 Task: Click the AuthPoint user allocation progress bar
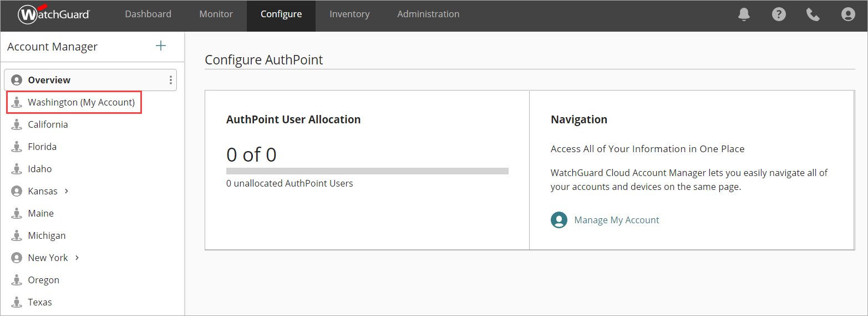pos(367,171)
